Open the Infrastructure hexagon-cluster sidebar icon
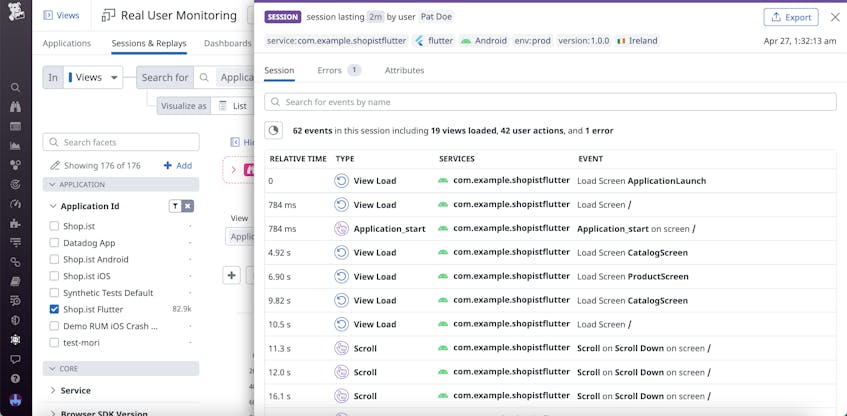847x416 pixels. pos(16,165)
